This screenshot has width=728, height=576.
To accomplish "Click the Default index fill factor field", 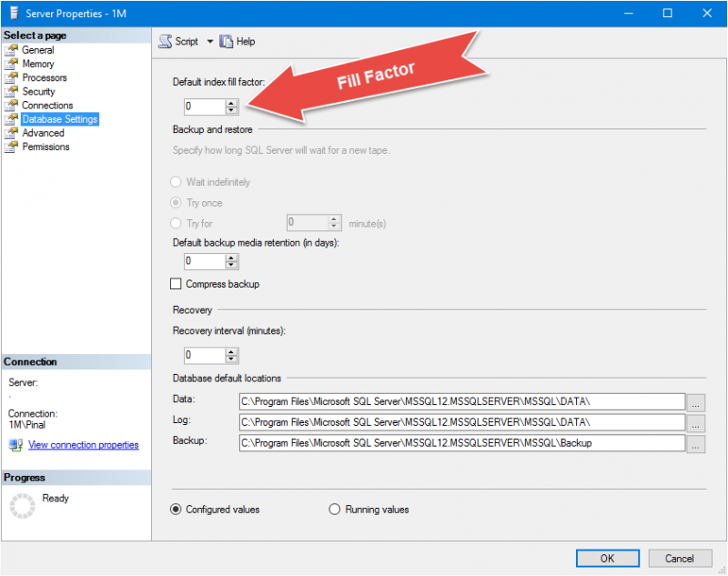I will [x=203, y=106].
